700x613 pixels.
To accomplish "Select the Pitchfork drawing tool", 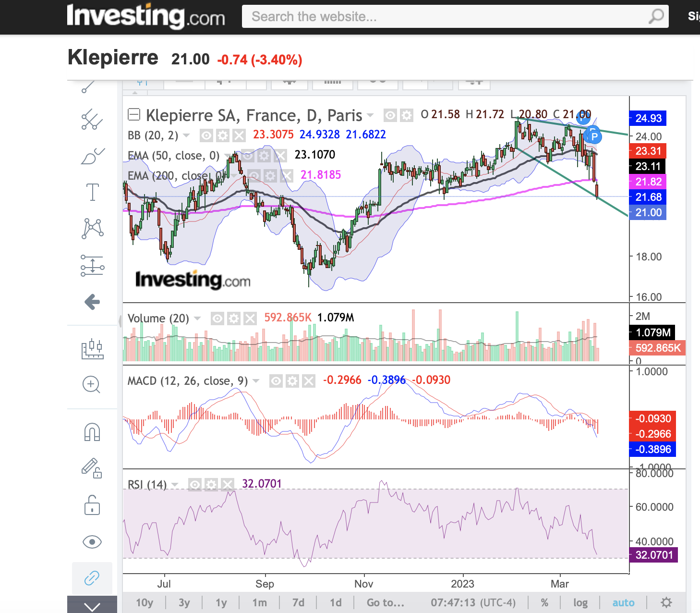I will pyautogui.click(x=92, y=119).
